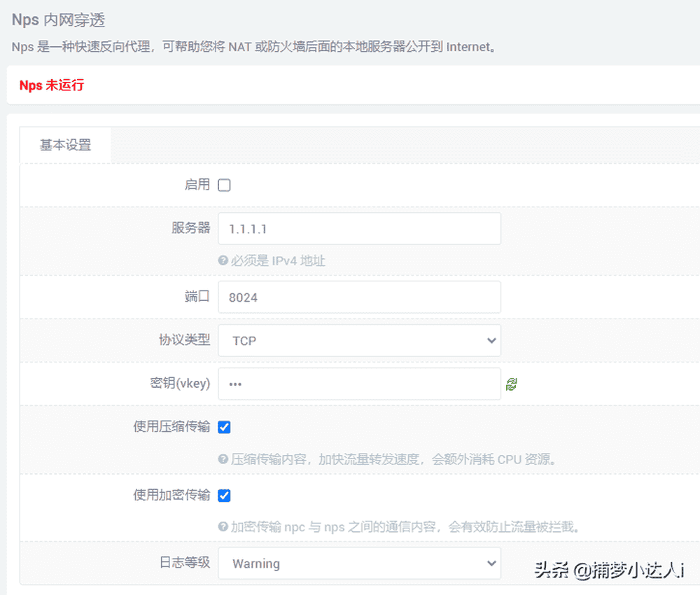Focus the 服务器 input containing 1.1.1.1
Screen dimensions: 700x595
[x=359, y=228]
